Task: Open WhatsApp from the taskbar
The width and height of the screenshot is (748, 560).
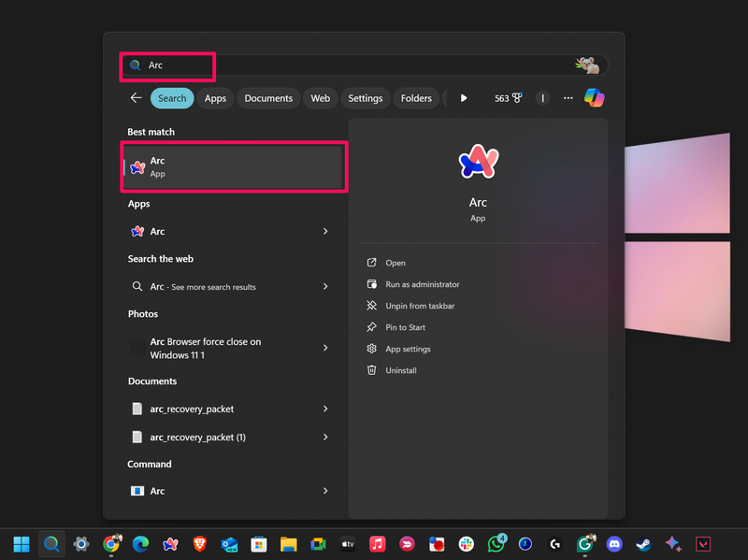Action: pos(496,543)
